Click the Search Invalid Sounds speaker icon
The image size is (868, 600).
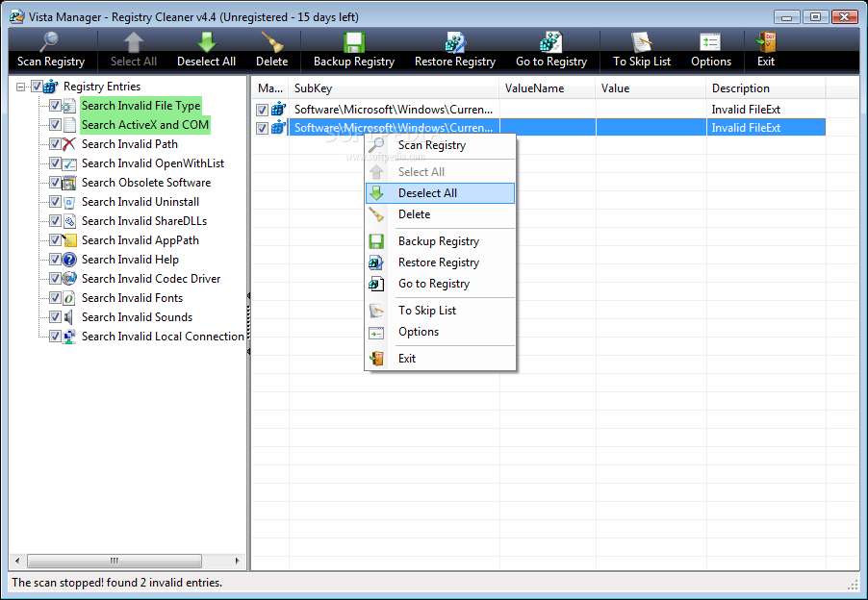pyautogui.click(x=69, y=317)
